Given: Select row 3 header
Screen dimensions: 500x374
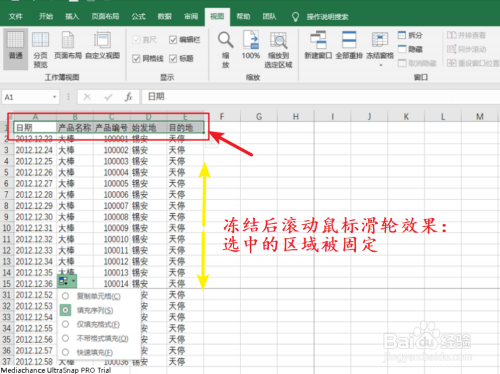Looking at the screenshot, I should pos(6,150).
